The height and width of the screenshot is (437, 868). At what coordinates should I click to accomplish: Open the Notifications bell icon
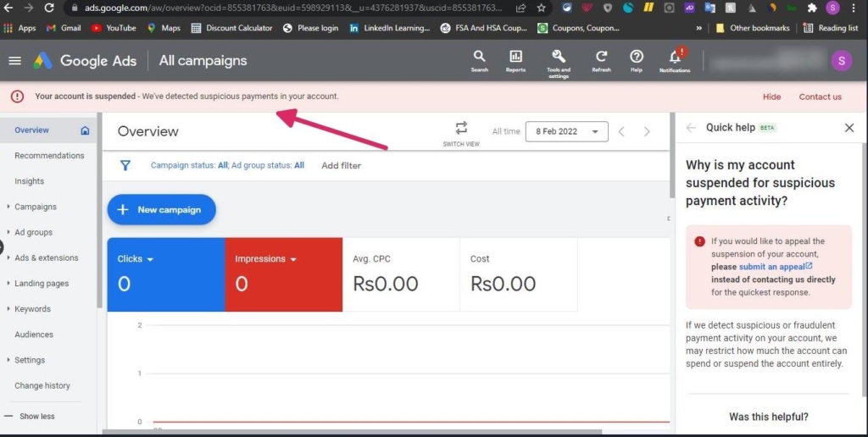[x=675, y=58]
